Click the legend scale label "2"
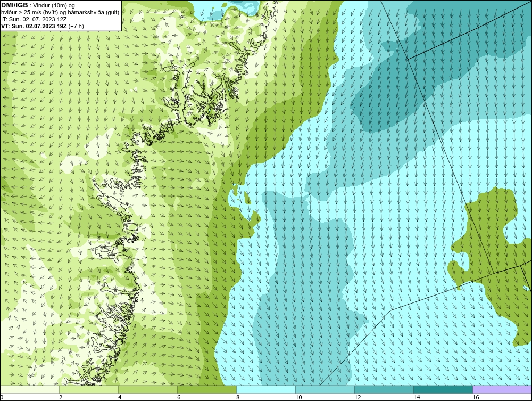Image resolution: width=532 pixels, height=401 pixels. click(x=61, y=397)
